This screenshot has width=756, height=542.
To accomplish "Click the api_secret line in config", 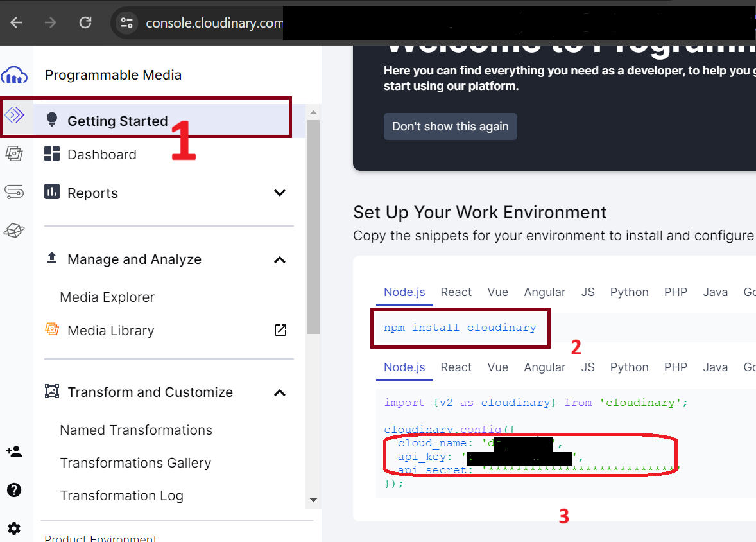I will pos(538,469).
